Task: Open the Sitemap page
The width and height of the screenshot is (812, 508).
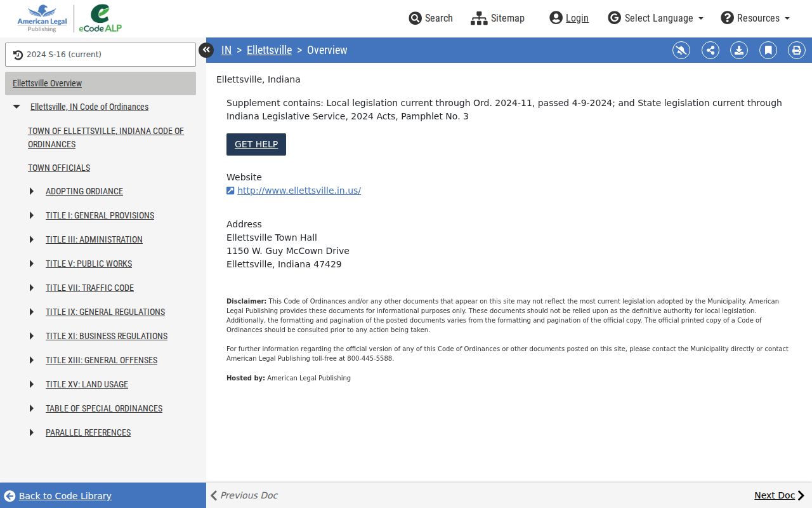Action: tap(497, 18)
